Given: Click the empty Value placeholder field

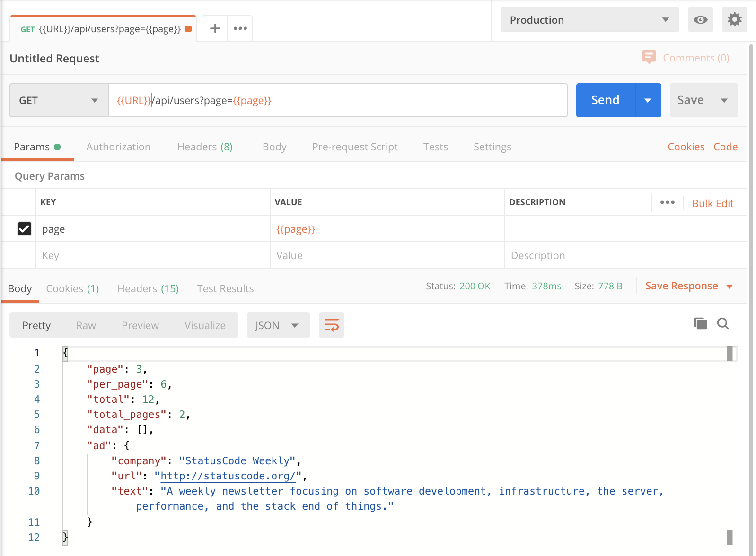Looking at the screenshot, I should [x=387, y=255].
